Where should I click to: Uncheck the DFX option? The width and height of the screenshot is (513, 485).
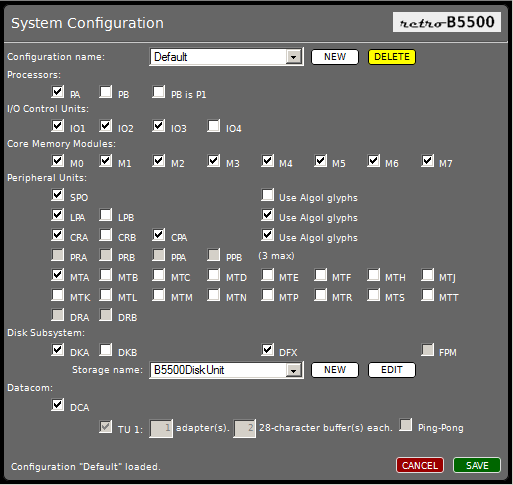(268, 350)
